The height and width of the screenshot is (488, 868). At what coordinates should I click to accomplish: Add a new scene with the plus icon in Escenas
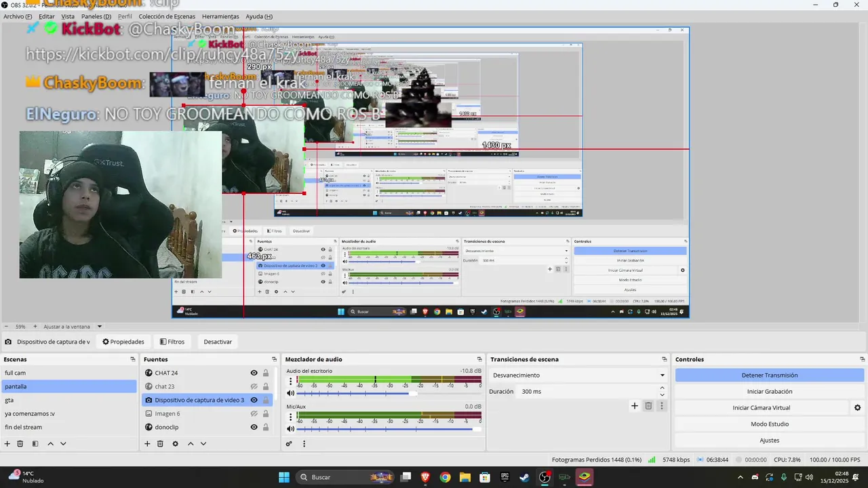click(7, 444)
